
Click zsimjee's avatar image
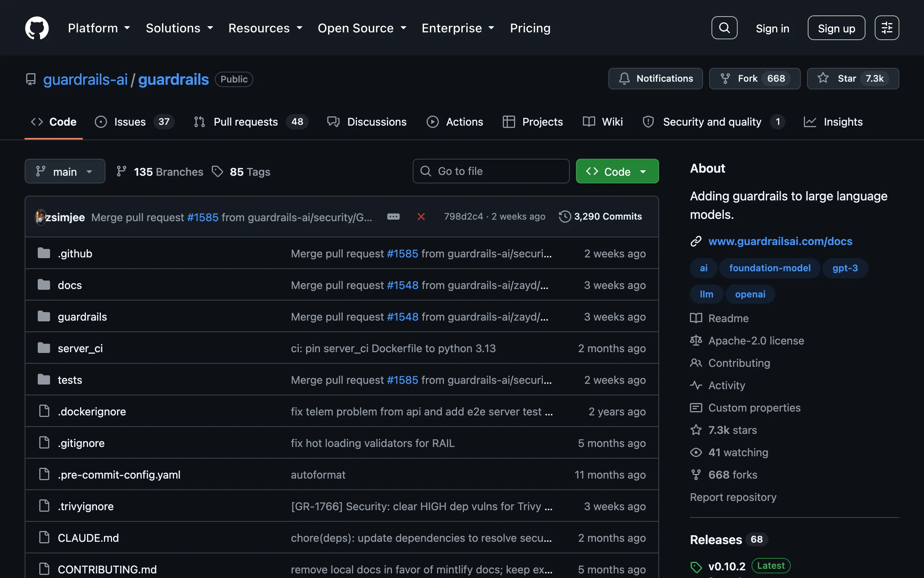pyautogui.click(x=40, y=217)
